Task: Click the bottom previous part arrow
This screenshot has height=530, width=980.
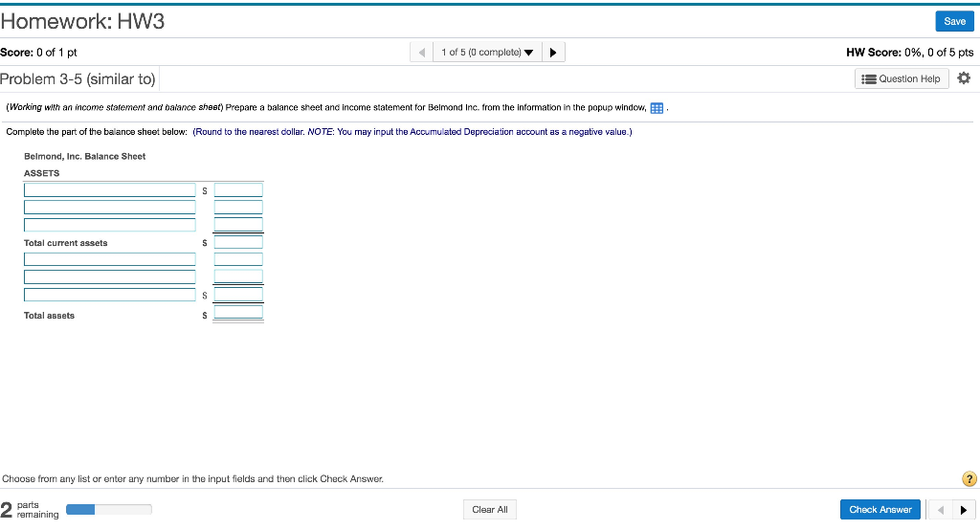Action: click(x=940, y=510)
